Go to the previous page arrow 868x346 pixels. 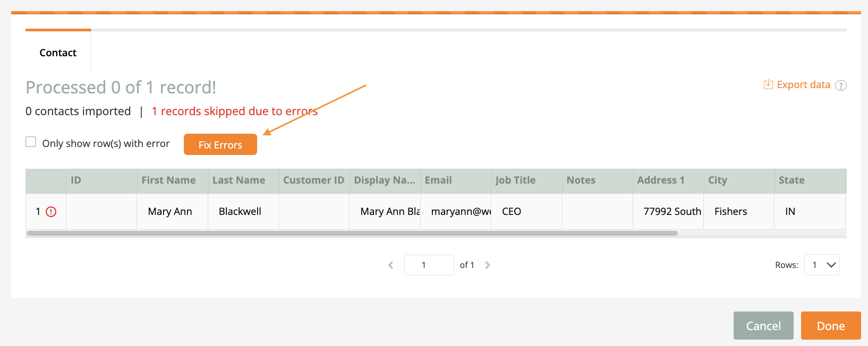tap(391, 265)
